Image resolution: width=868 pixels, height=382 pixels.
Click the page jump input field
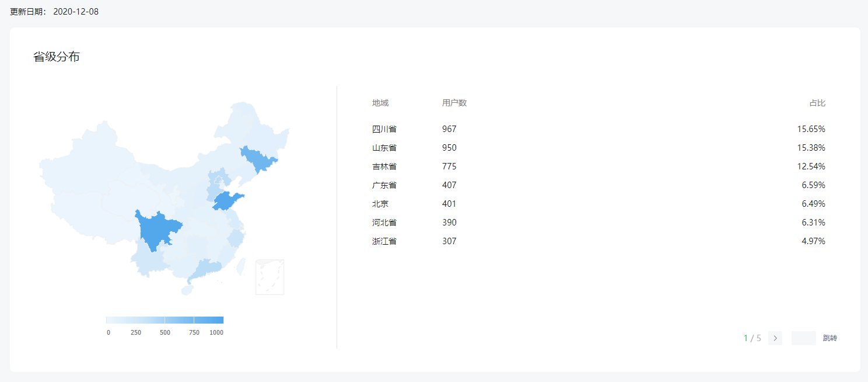(x=804, y=338)
